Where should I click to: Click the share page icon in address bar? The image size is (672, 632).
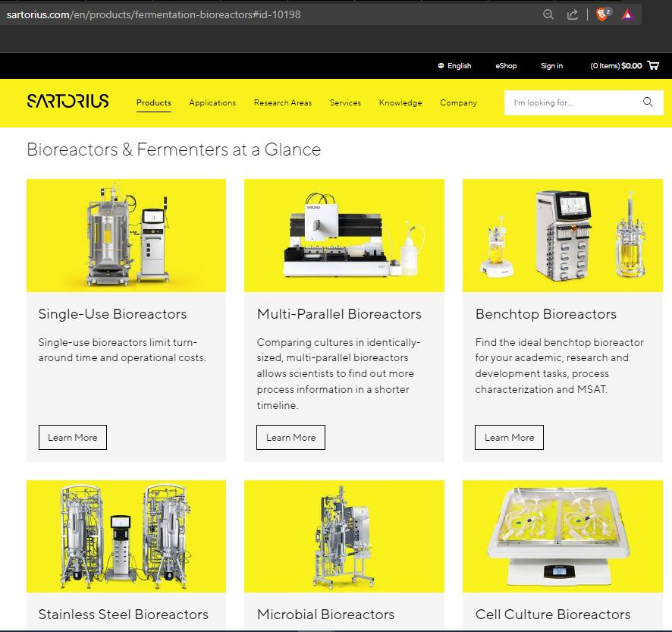[572, 14]
